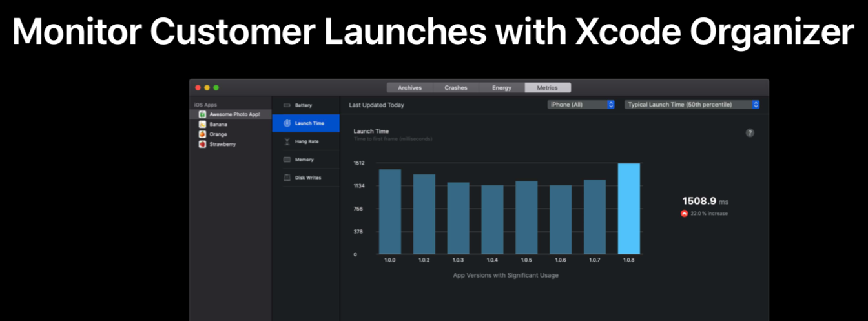Pick the Banana app icon
Image resolution: width=868 pixels, height=321 pixels.
click(x=202, y=124)
